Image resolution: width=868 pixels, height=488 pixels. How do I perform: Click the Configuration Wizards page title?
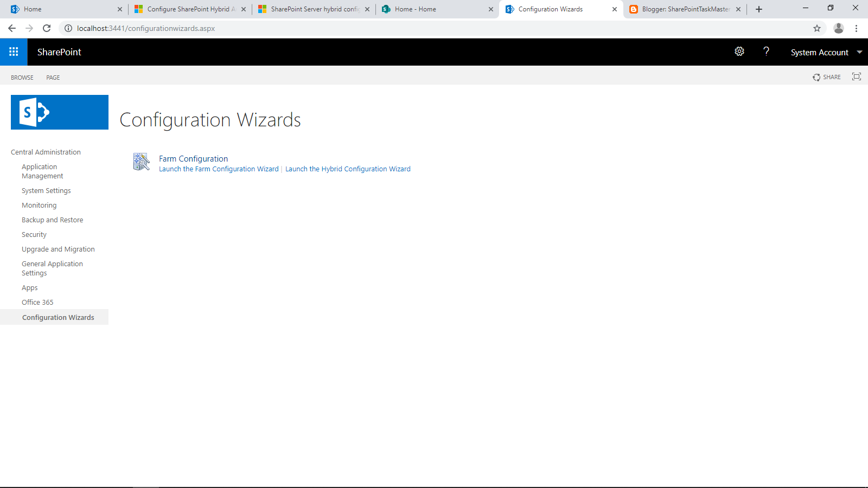coord(210,120)
